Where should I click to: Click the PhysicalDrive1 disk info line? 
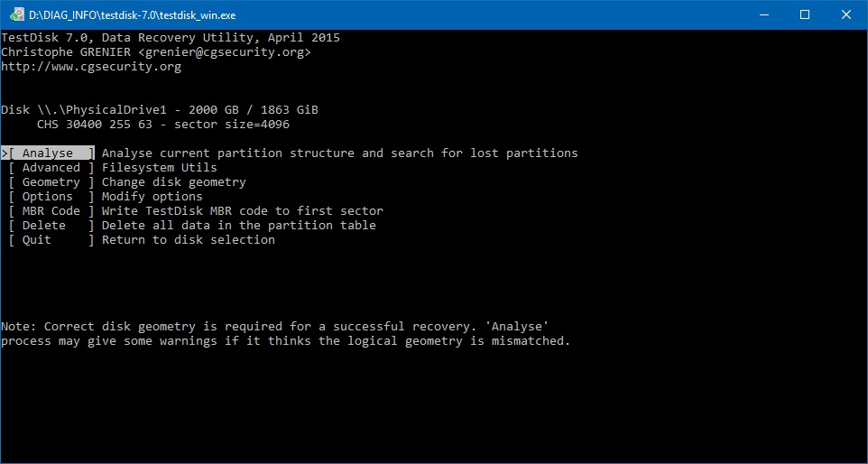[x=160, y=110]
